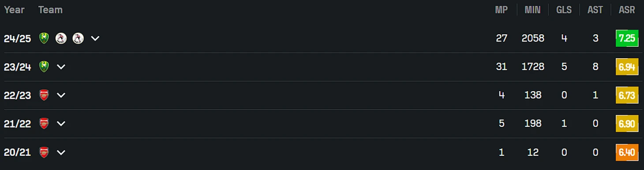Click the orange 6.40 rating badge

pos(627,152)
